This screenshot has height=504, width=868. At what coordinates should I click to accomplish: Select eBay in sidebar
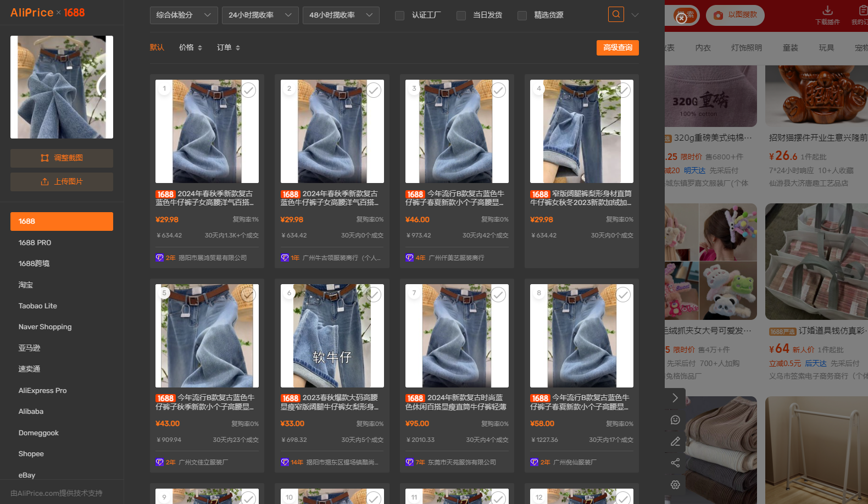click(x=27, y=475)
